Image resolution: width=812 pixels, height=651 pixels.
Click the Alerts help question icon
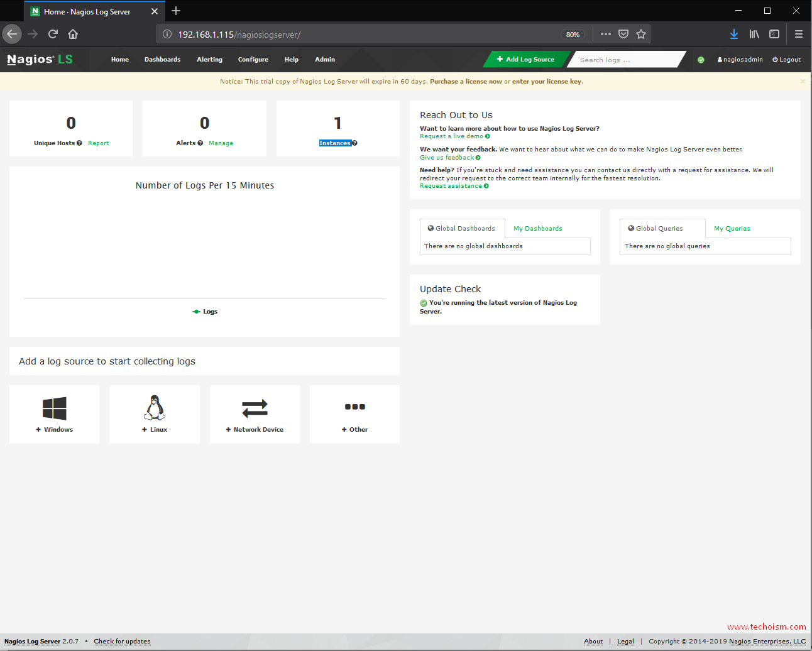click(x=200, y=143)
